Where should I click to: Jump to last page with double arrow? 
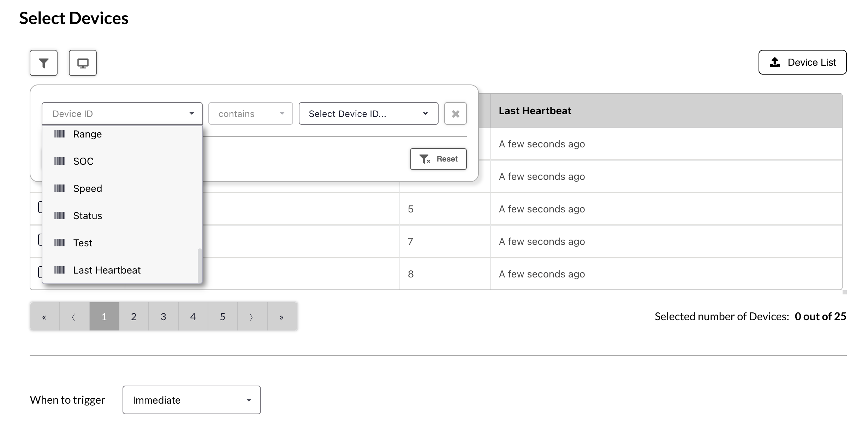click(x=281, y=316)
